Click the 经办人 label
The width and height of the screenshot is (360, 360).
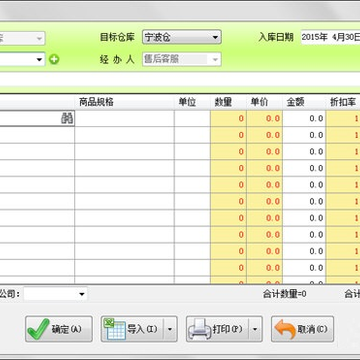tap(117, 59)
